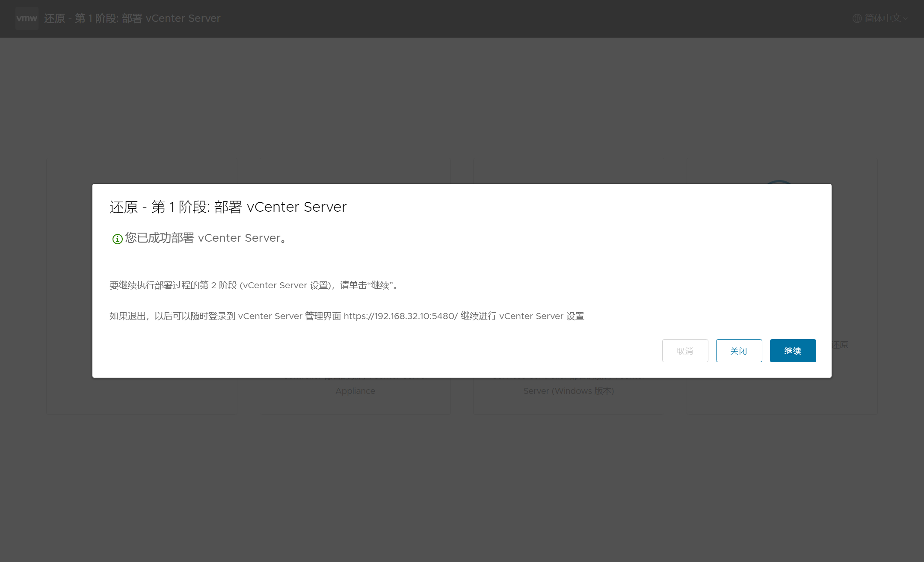Screen dimensions: 924x562
Task: Click the https://192.168.32.10:5480/ management URL
Action: [x=400, y=316]
